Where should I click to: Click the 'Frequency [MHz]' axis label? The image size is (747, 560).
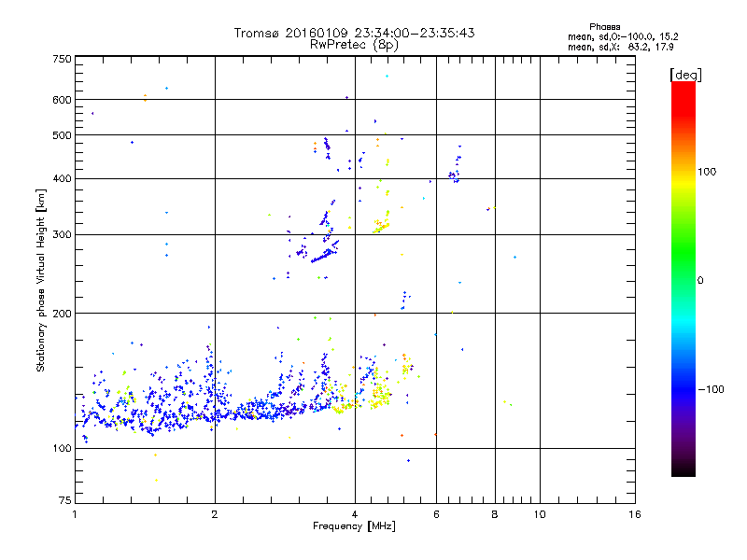[x=354, y=526]
